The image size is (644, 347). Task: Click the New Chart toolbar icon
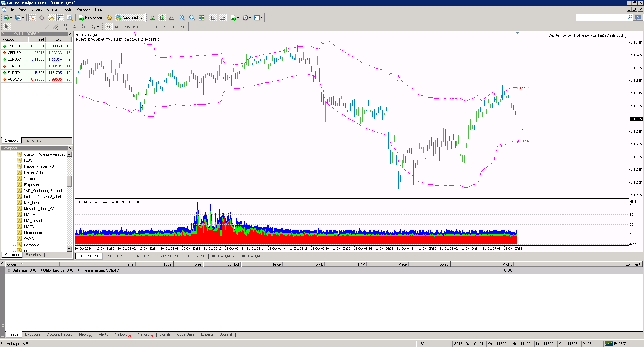pyautogui.click(x=6, y=18)
